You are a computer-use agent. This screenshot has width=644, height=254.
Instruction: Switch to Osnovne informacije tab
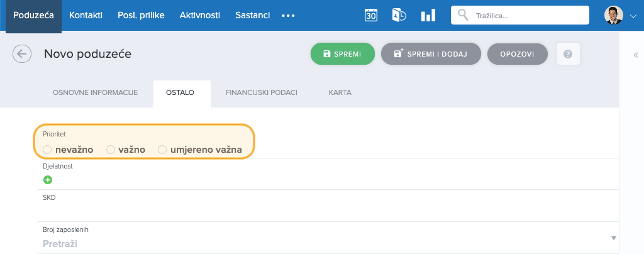(96, 92)
